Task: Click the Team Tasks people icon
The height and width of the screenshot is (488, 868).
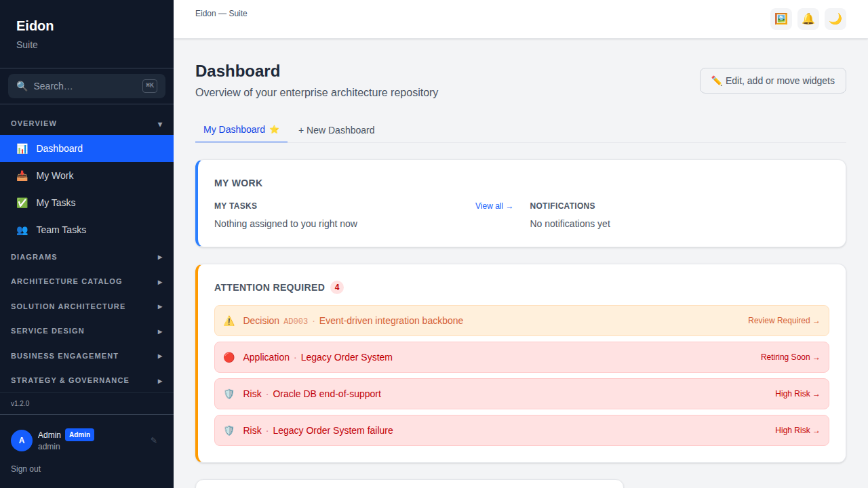Action: pyautogui.click(x=22, y=230)
